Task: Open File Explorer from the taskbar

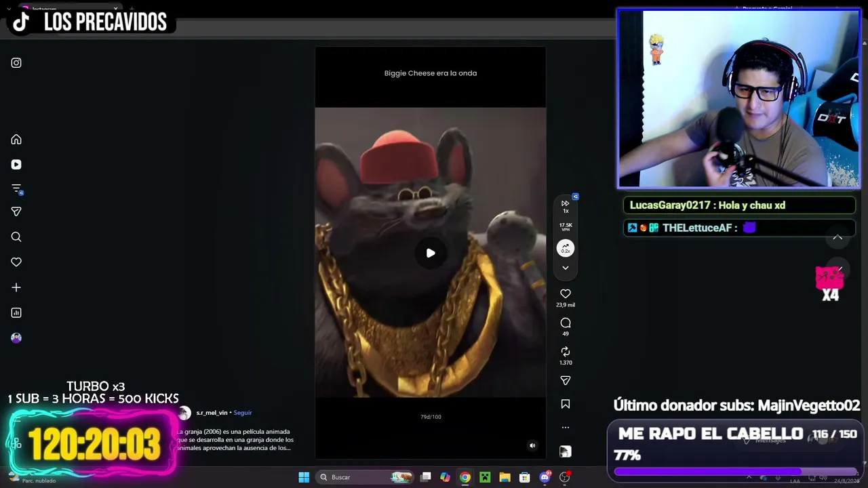Action: point(505,477)
